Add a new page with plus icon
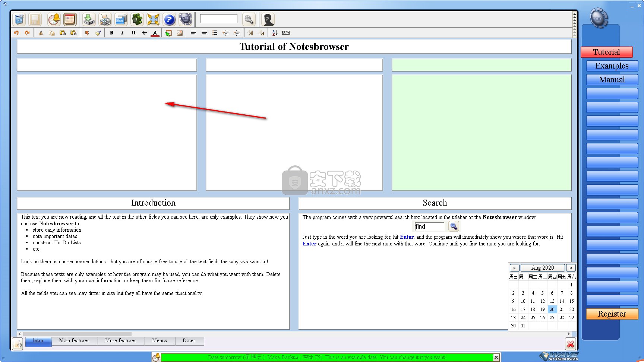The height and width of the screenshot is (362, 644). (x=18, y=344)
